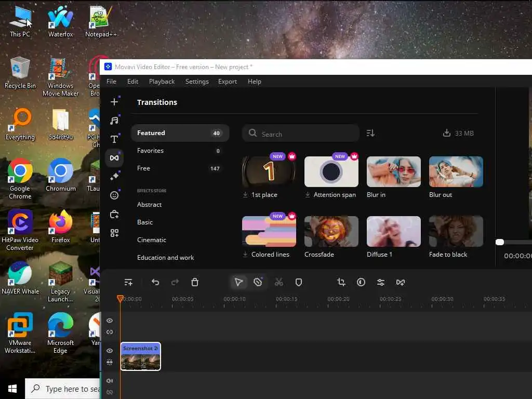Download all 33 MB transitions
This screenshot has height=399, width=532.
click(x=458, y=133)
